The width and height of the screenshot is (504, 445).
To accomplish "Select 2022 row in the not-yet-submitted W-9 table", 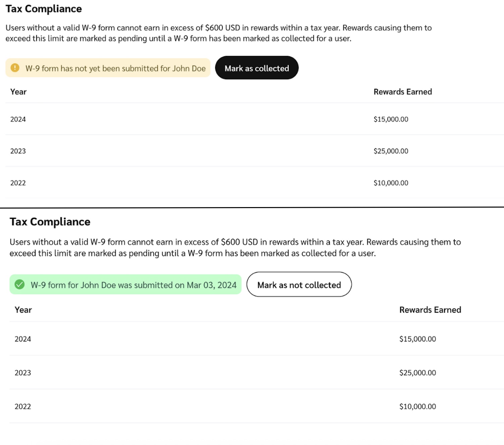I will [x=18, y=183].
